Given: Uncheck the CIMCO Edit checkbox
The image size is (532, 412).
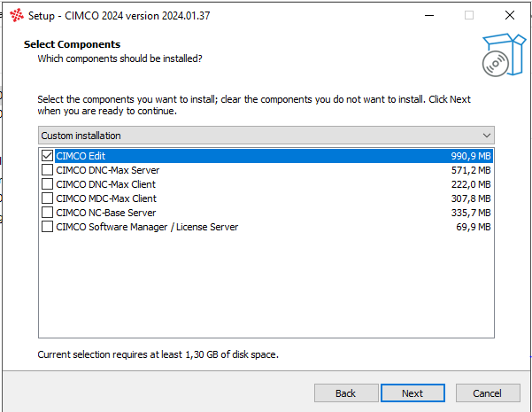Looking at the screenshot, I should pos(48,156).
